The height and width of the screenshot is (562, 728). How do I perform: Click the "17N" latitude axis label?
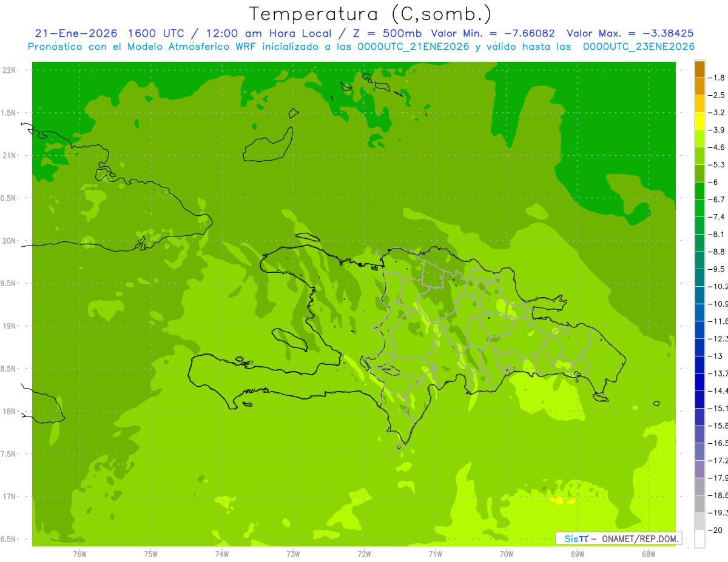coord(10,497)
